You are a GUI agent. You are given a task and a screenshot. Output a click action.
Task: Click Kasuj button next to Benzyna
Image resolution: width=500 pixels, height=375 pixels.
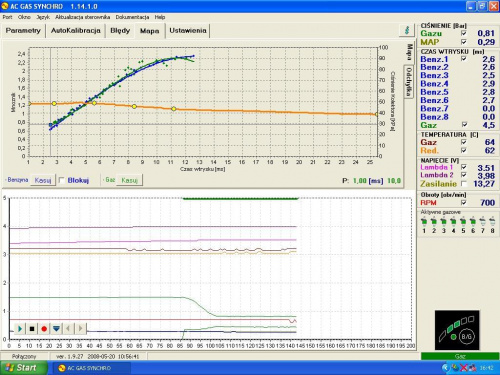pyautogui.click(x=43, y=180)
